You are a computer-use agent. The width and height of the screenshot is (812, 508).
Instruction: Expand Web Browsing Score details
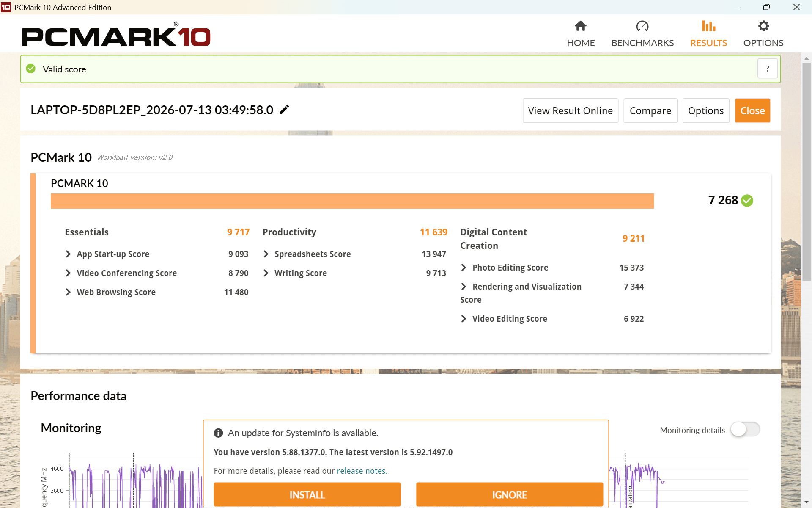tap(68, 292)
